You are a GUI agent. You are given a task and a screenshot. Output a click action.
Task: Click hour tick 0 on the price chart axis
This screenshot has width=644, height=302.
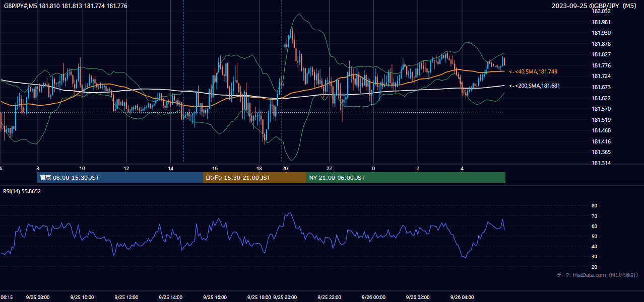[373, 168]
